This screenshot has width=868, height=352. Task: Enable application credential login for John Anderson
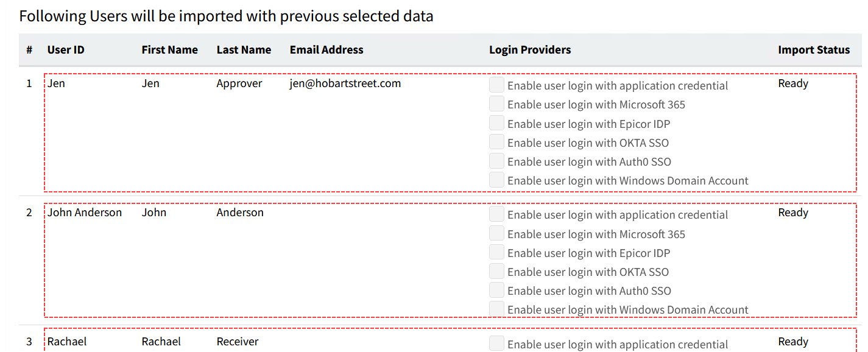click(x=496, y=214)
